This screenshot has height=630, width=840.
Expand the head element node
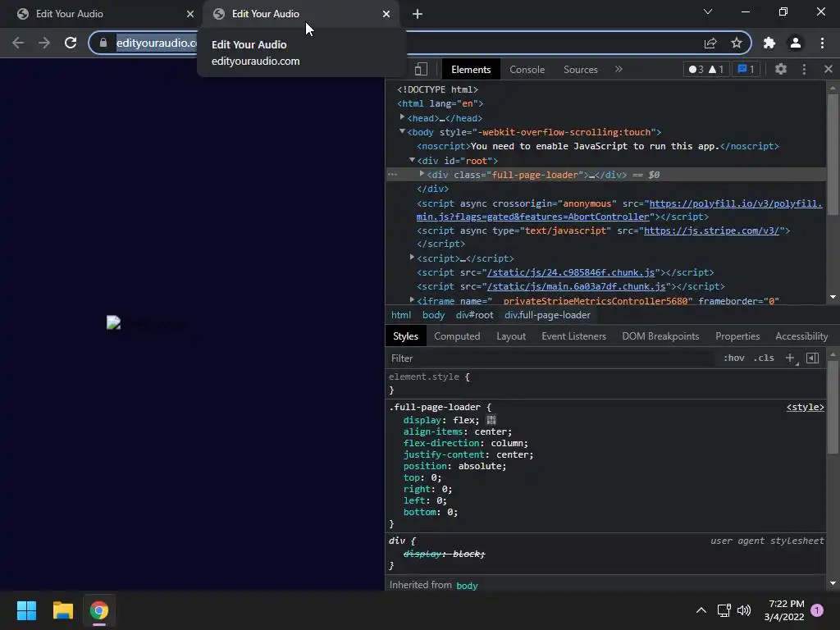pos(402,117)
